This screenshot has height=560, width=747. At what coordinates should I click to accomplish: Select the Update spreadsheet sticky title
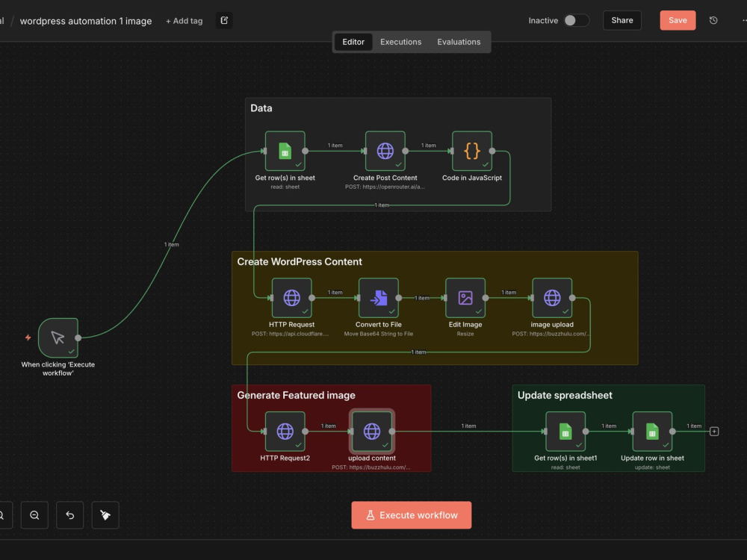tap(565, 395)
